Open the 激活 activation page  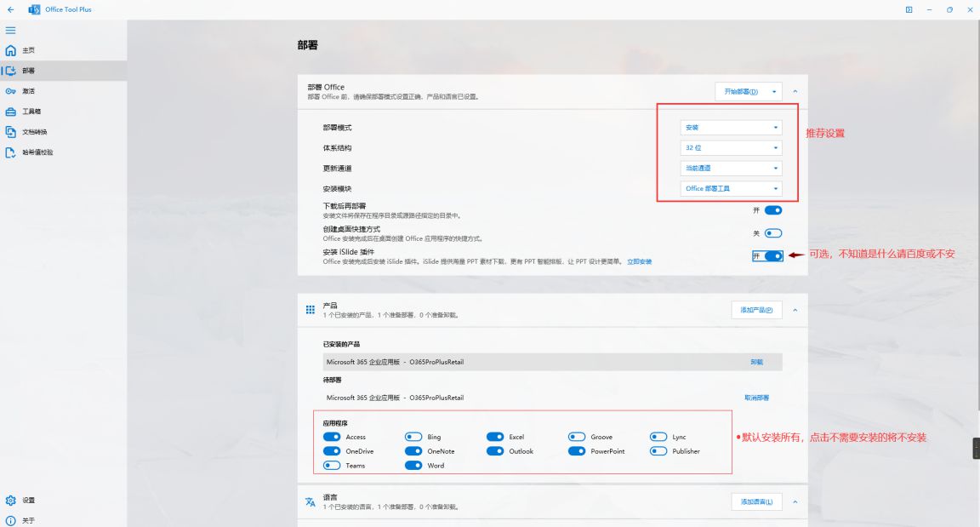click(x=63, y=91)
